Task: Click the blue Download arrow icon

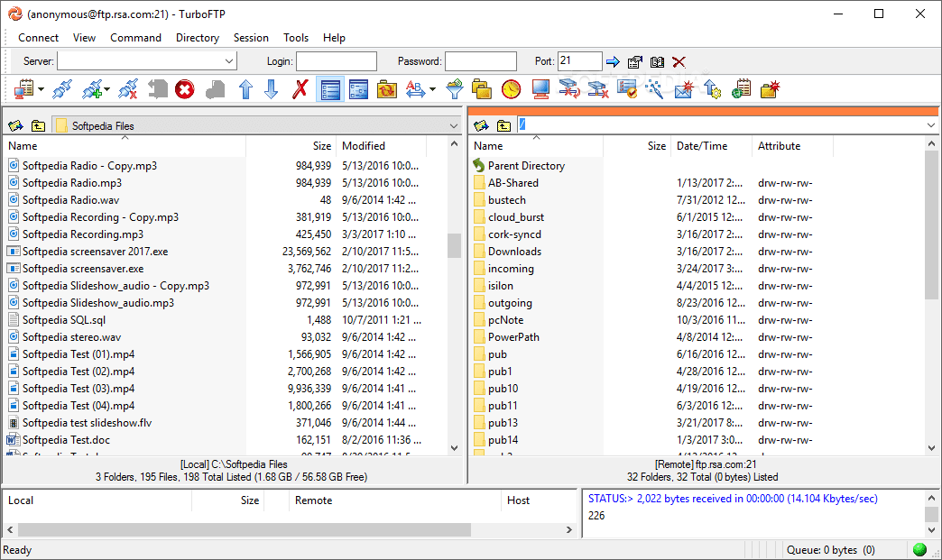Action: 272,90
